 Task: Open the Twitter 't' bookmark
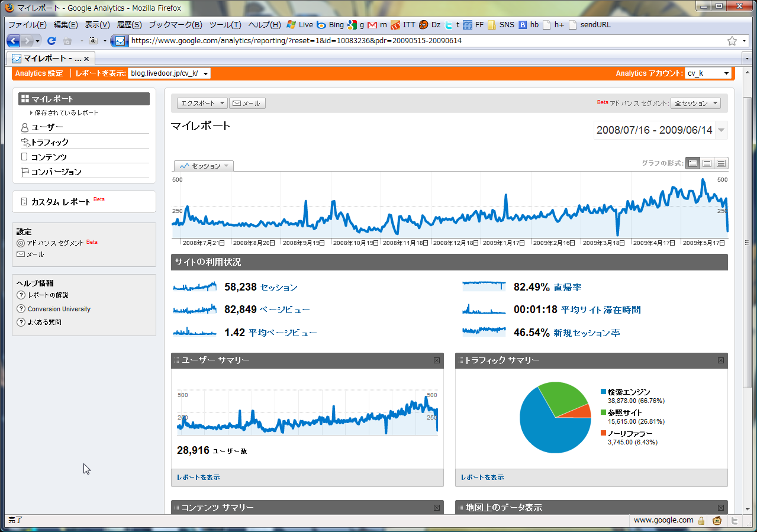pyautogui.click(x=452, y=25)
